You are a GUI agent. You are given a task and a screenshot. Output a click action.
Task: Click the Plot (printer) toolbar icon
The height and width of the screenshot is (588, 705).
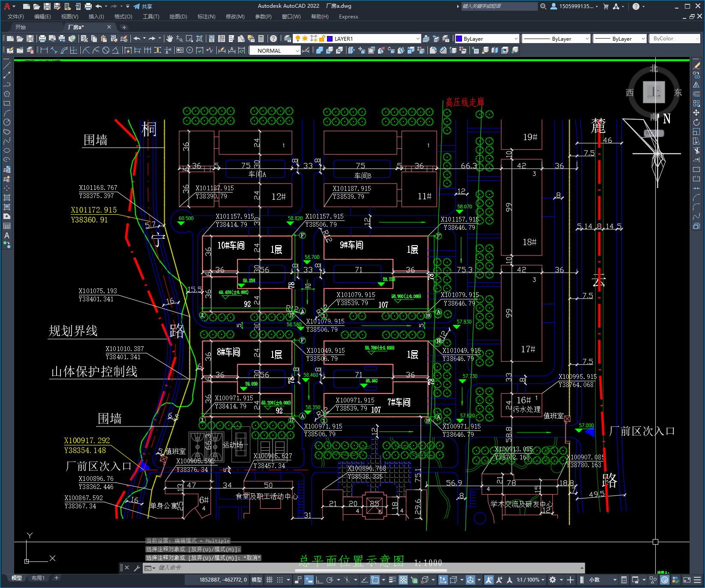[x=42, y=39]
